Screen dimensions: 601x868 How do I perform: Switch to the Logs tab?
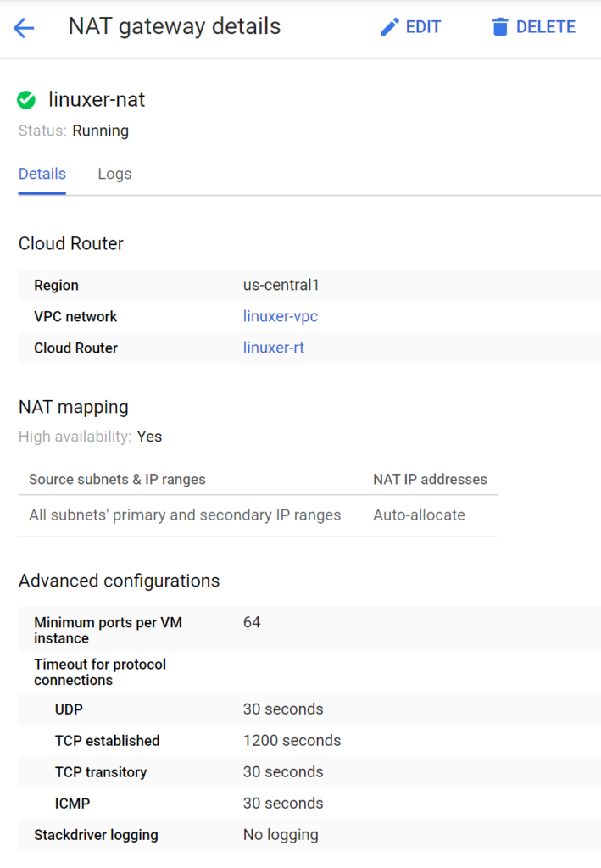114,174
